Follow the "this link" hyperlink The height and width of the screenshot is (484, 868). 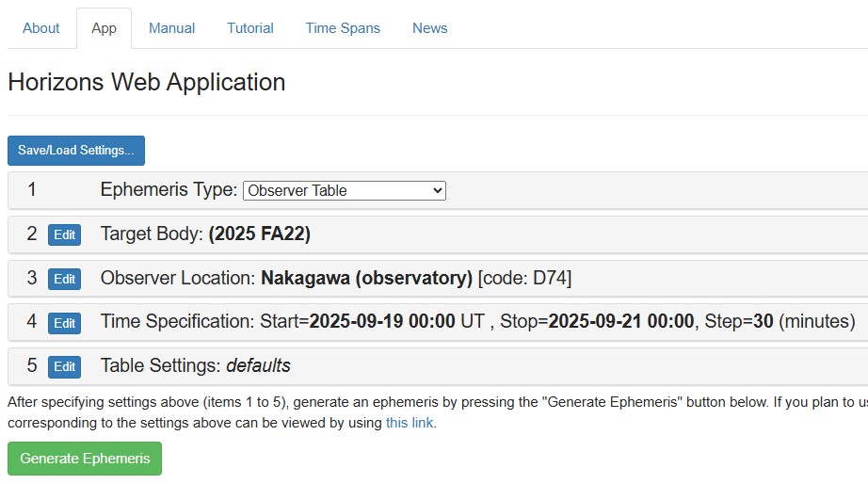coord(410,423)
